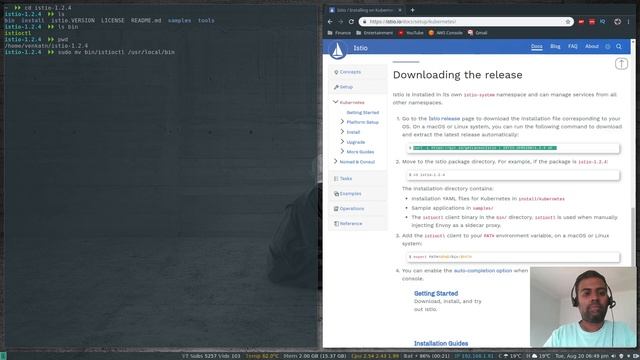Click the volume icon in status bar
The image size is (640, 360).
point(613,356)
